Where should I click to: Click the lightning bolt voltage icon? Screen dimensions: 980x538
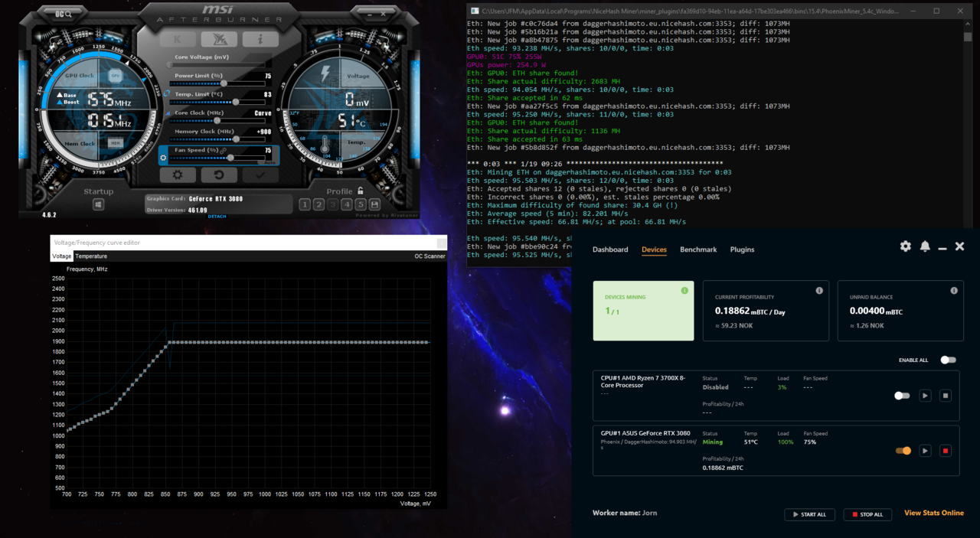click(x=325, y=74)
